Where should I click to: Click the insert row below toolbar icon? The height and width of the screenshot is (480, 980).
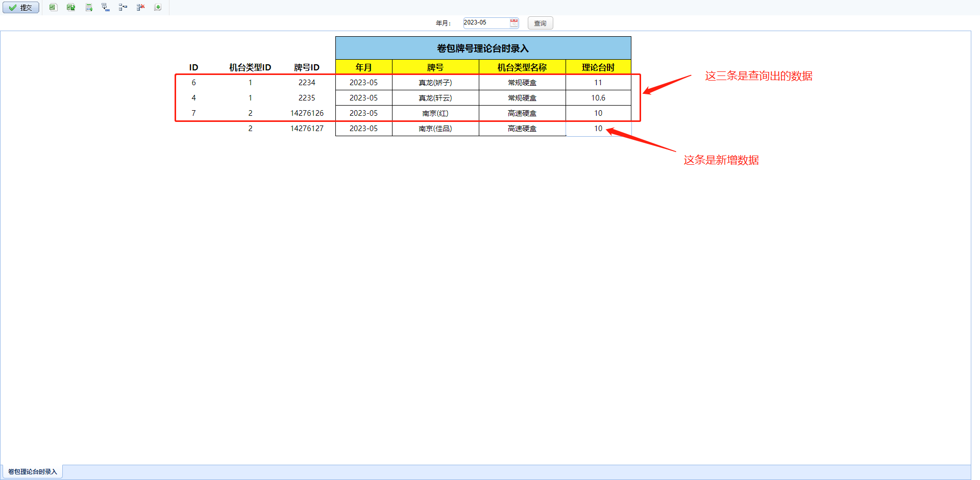(x=106, y=7)
